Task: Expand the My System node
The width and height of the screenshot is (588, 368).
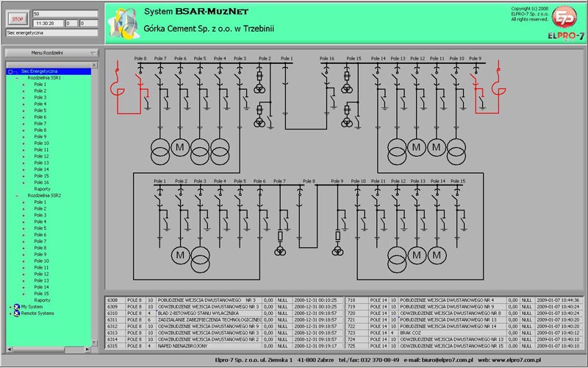Action: point(10,307)
